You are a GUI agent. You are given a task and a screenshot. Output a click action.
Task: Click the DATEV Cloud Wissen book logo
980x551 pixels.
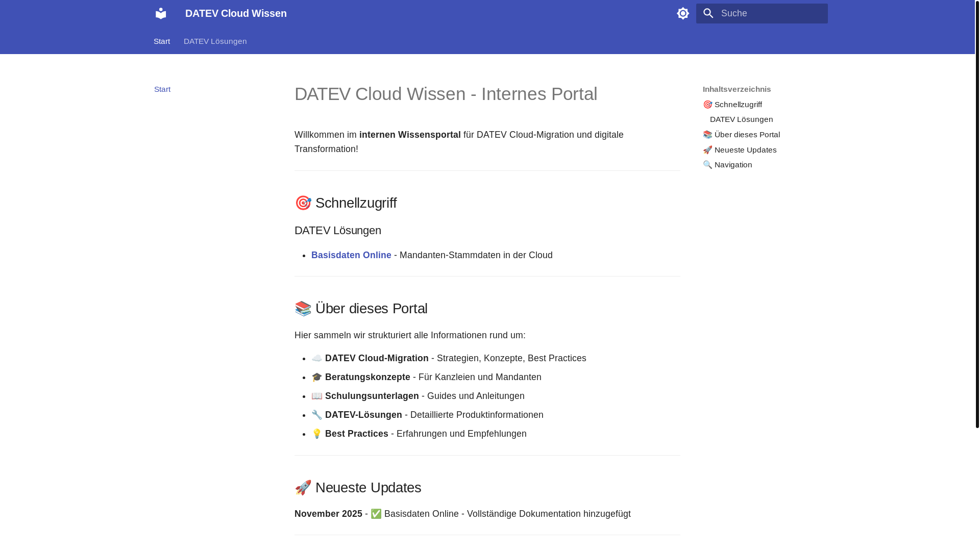pyautogui.click(x=161, y=13)
